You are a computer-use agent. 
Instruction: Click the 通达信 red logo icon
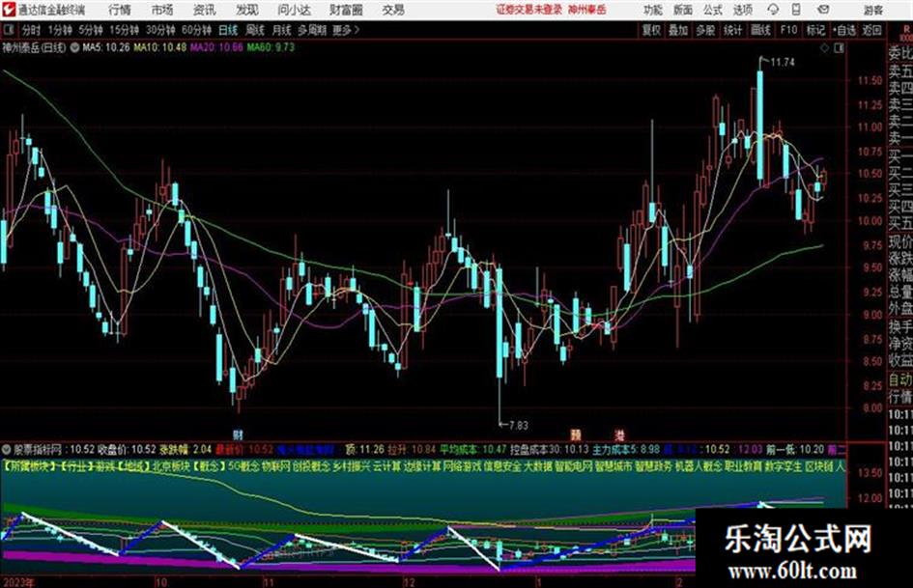pyautogui.click(x=9, y=10)
